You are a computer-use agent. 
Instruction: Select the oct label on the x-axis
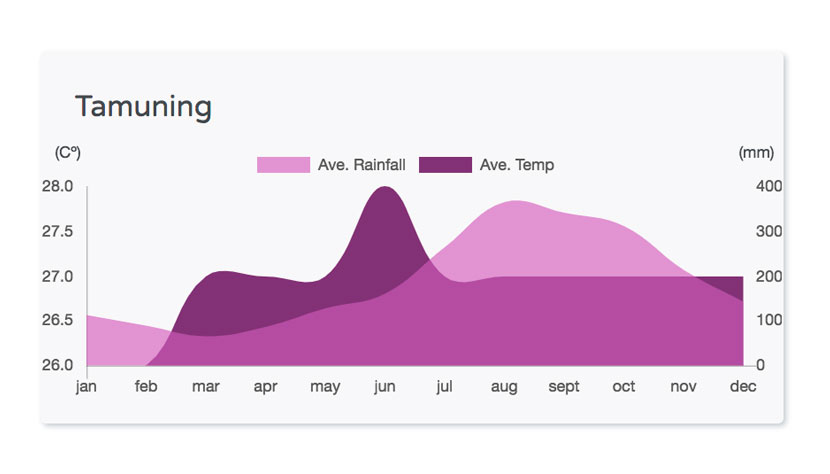(624, 387)
